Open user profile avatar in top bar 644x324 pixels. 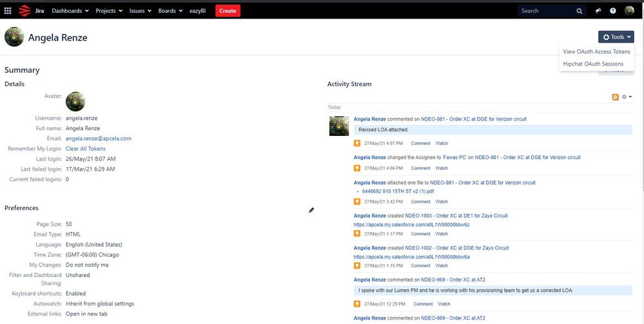629,11
